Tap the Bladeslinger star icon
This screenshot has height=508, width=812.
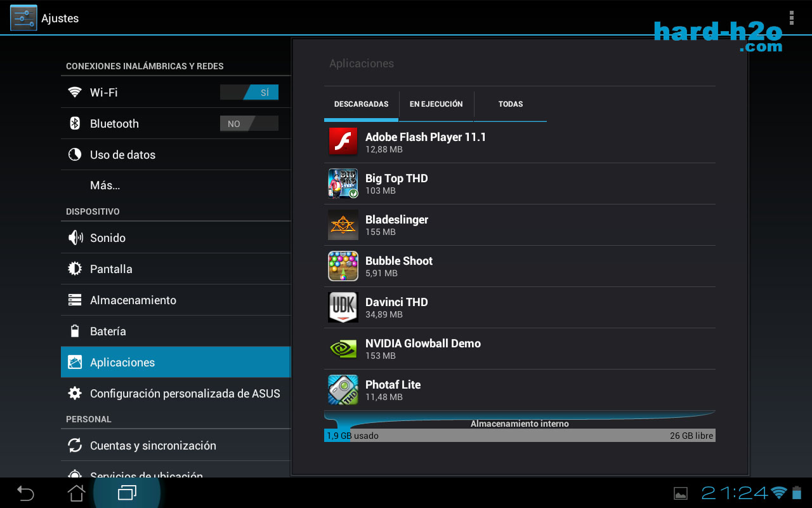pyautogui.click(x=343, y=224)
